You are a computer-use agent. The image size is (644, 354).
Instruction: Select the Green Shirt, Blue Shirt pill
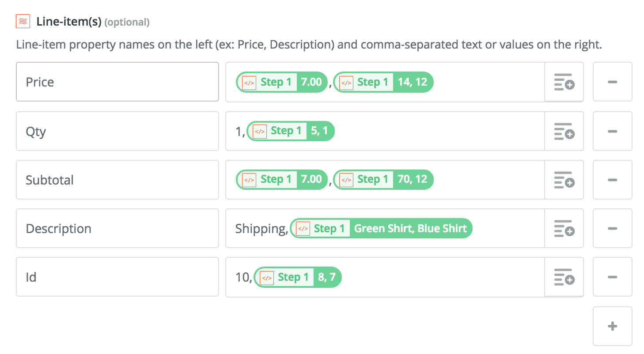(381, 229)
